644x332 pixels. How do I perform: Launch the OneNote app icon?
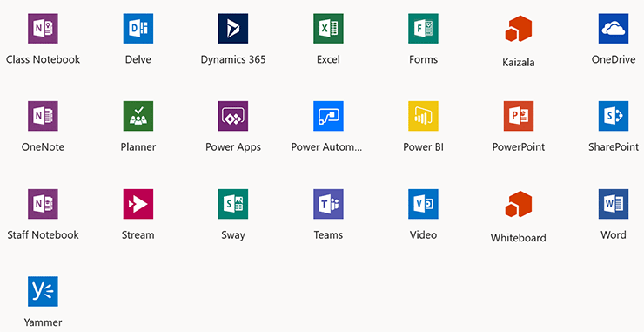(x=43, y=116)
